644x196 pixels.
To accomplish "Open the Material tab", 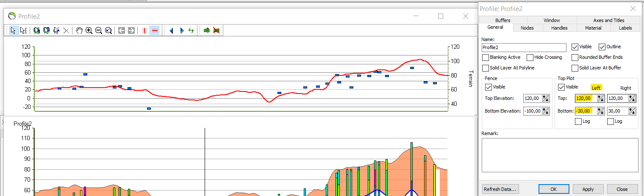I will pyautogui.click(x=593, y=28).
